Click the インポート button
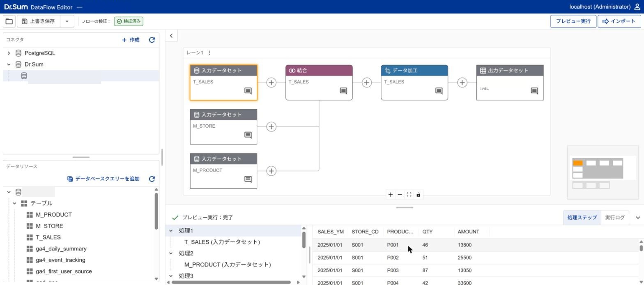This screenshot has width=644, height=285. (x=619, y=21)
